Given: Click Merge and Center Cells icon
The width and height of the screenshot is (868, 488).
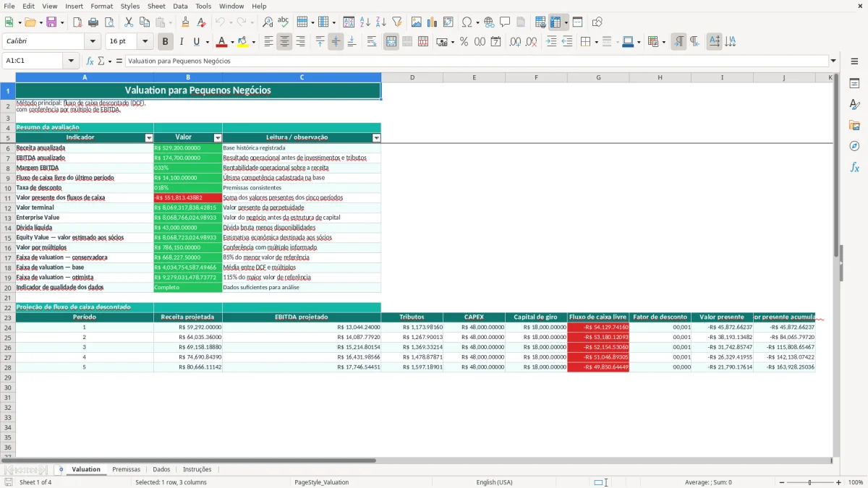Looking at the screenshot, I should (x=391, y=42).
